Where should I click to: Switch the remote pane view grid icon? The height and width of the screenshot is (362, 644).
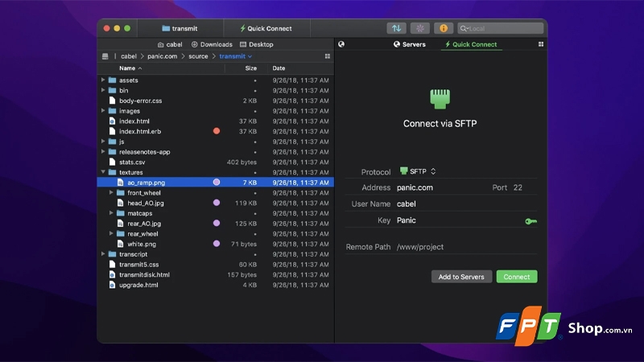point(541,44)
